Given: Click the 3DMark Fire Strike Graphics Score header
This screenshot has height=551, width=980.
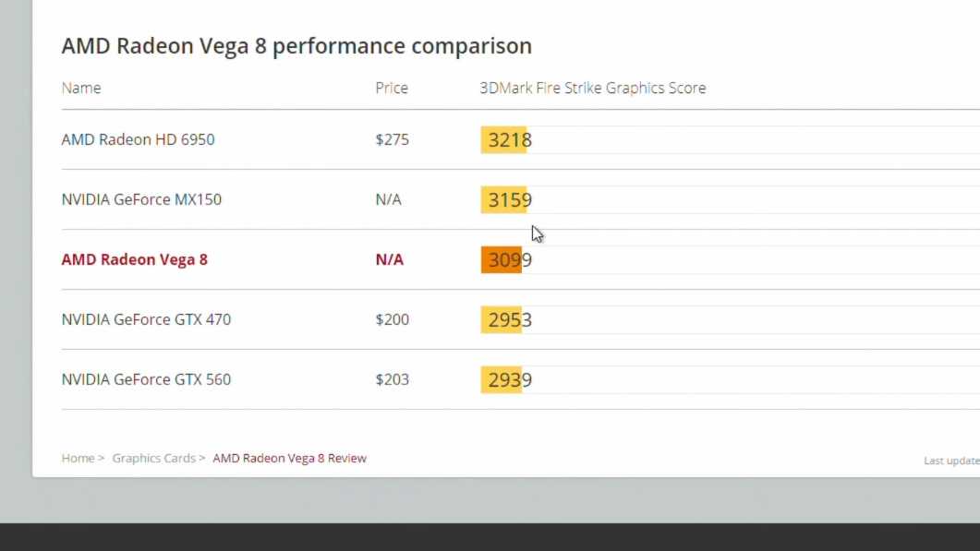Looking at the screenshot, I should tap(592, 89).
